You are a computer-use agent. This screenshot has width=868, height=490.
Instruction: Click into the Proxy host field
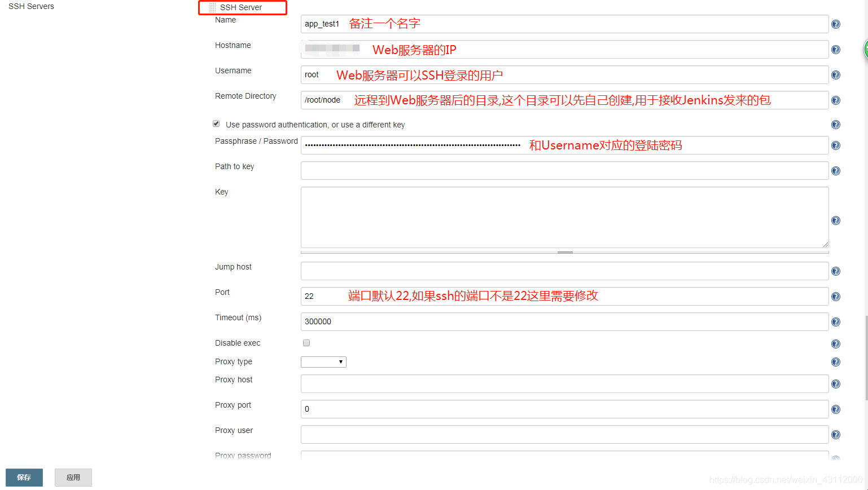[564, 383]
